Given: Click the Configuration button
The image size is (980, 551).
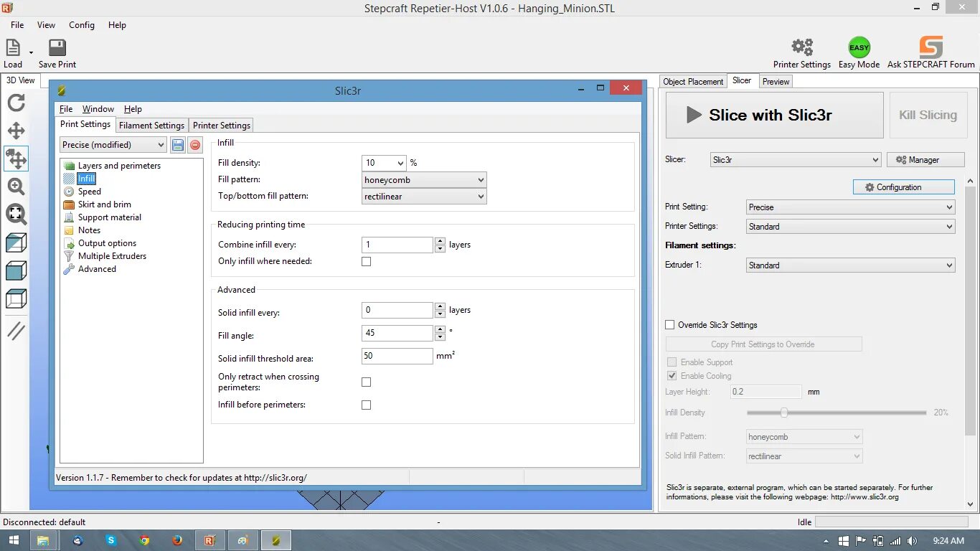Looking at the screenshot, I should tap(904, 187).
